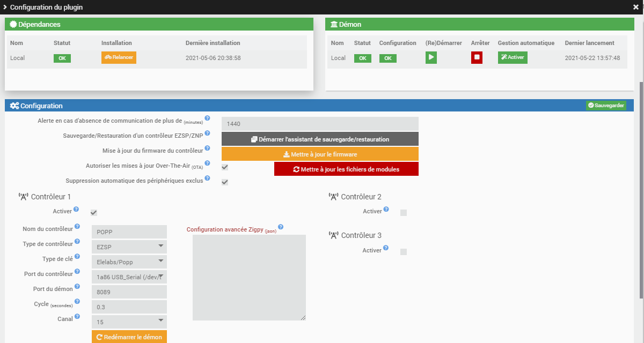644x343 pixels.
Task: Open help icon for Port du contrôleur
Action: (77, 272)
